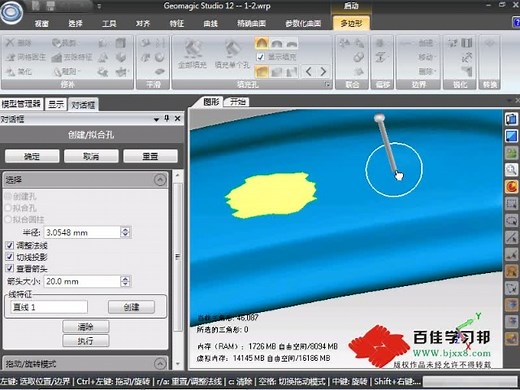Select the 删除 (delete) ribbon tool
The height and width of the screenshot is (390, 520).
(x=19, y=43)
